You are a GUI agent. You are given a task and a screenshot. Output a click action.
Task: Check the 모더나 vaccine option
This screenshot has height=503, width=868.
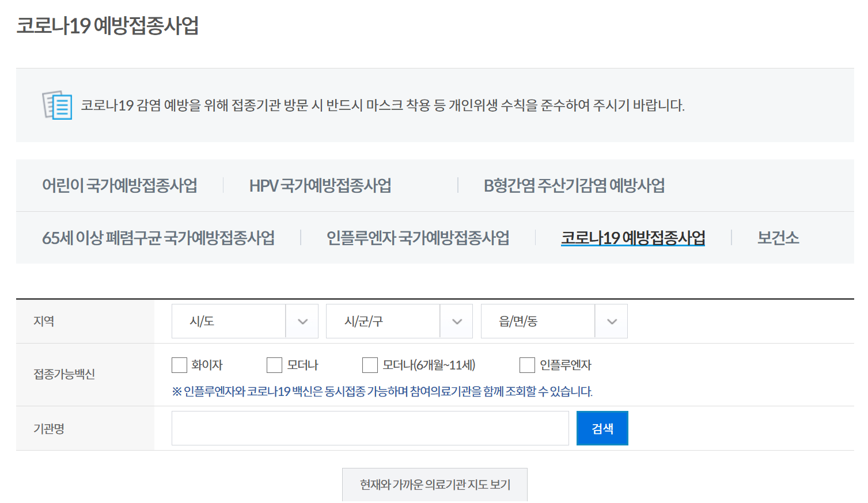point(275,365)
